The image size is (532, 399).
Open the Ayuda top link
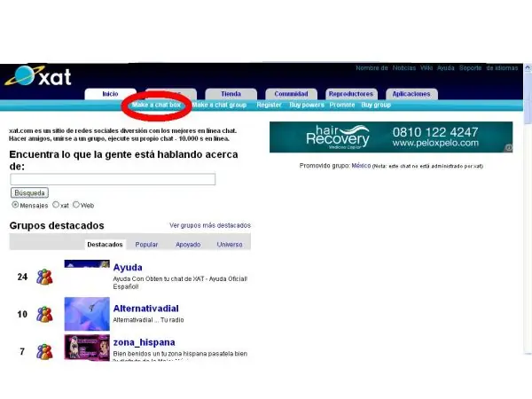tap(445, 68)
